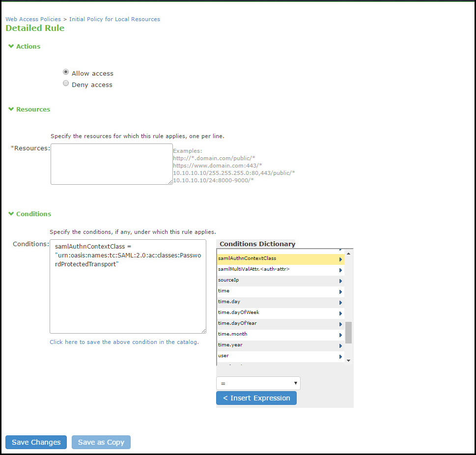This screenshot has width=476, height=455.
Task: Click the Save Changes button
Action: (x=35, y=442)
